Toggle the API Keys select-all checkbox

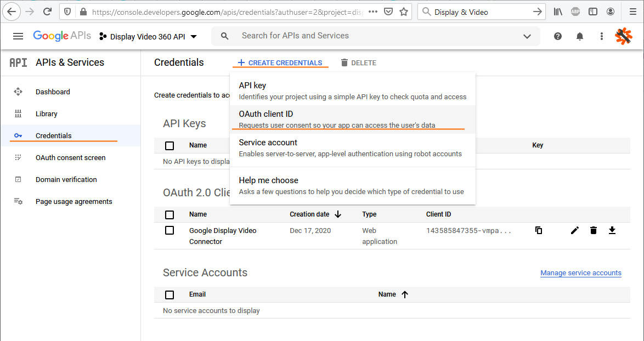point(170,145)
